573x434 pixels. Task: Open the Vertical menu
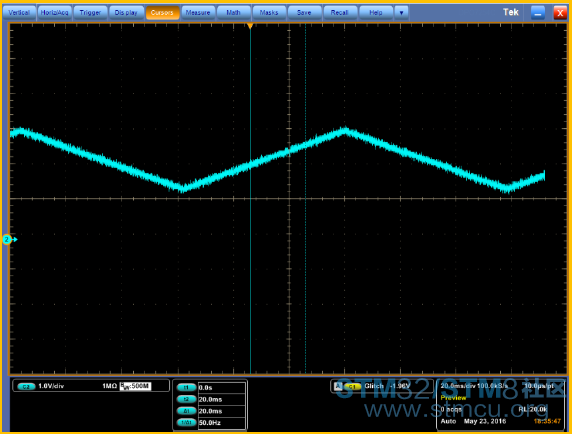pyautogui.click(x=19, y=12)
